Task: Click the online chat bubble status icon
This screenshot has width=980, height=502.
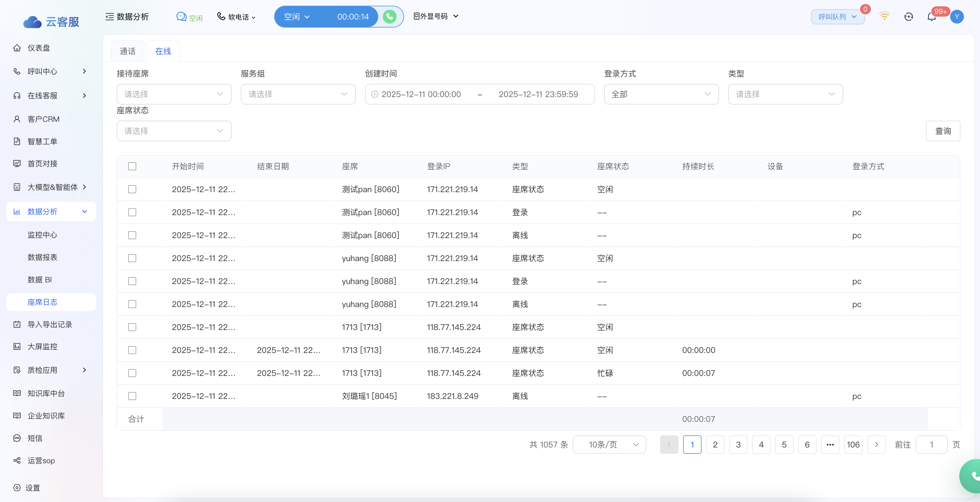Action: click(181, 17)
